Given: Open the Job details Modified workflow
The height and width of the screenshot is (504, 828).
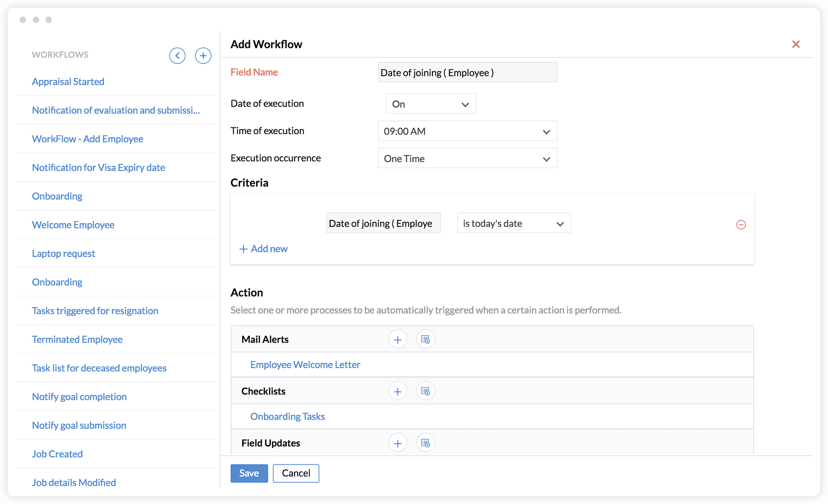Looking at the screenshot, I should [74, 483].
